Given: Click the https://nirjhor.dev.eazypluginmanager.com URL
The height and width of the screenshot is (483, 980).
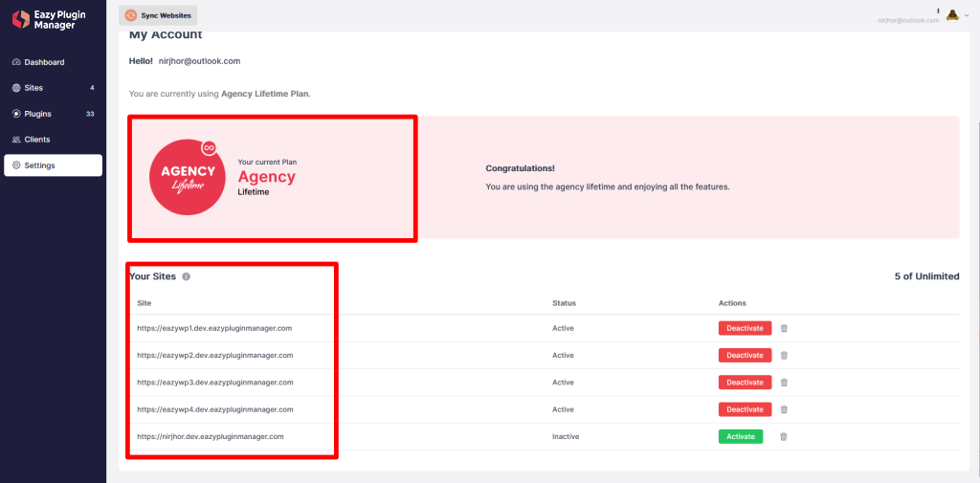Looking at the screenshot, I should click(211, 437).
